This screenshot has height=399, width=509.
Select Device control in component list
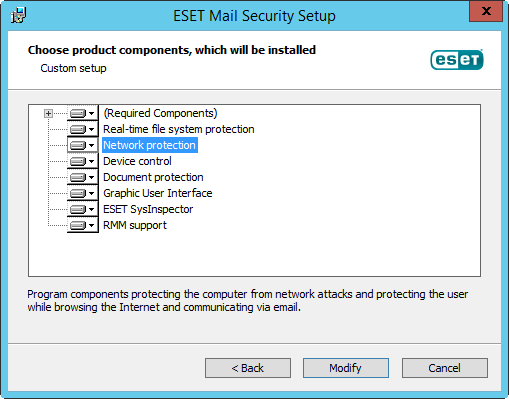click(137, 161)
